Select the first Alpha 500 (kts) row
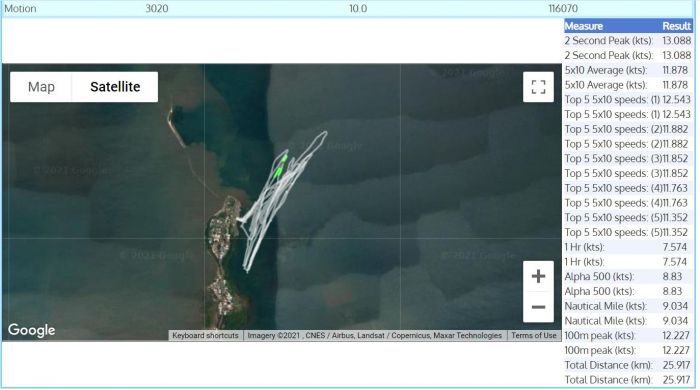The height and width of the screenshot is (390, 700). click(628, 276)
